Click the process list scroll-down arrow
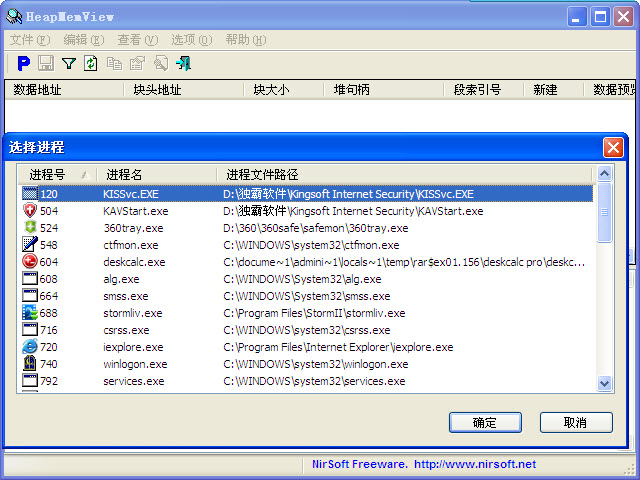Viewport: 640px width, 480px height. [x=605, y=382]
